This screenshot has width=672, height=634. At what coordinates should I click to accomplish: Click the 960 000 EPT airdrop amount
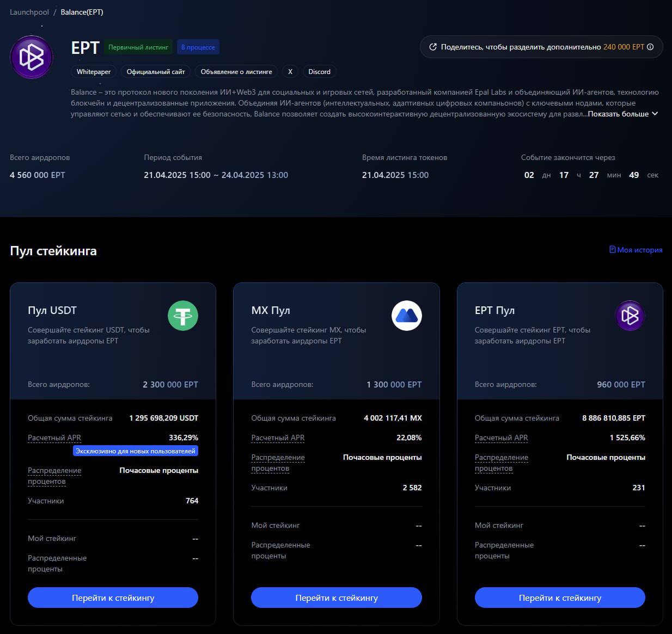(x=621, y=384)
